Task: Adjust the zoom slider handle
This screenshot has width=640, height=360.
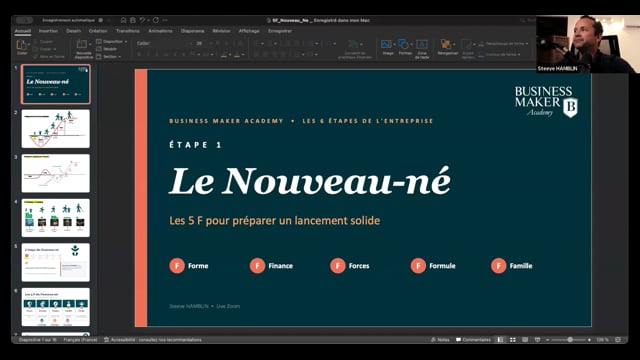Action: pos(570,340)
